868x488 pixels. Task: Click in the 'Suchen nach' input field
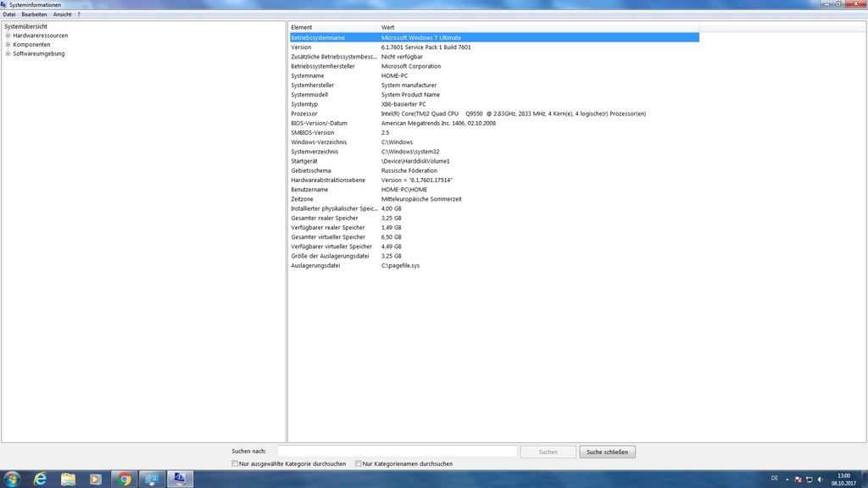coord(397,452)
